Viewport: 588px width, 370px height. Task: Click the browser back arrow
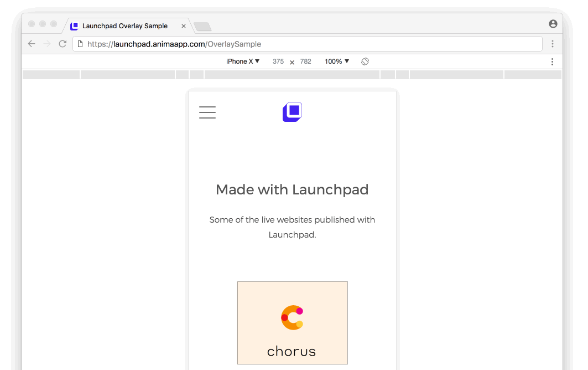tap(32, 44)
